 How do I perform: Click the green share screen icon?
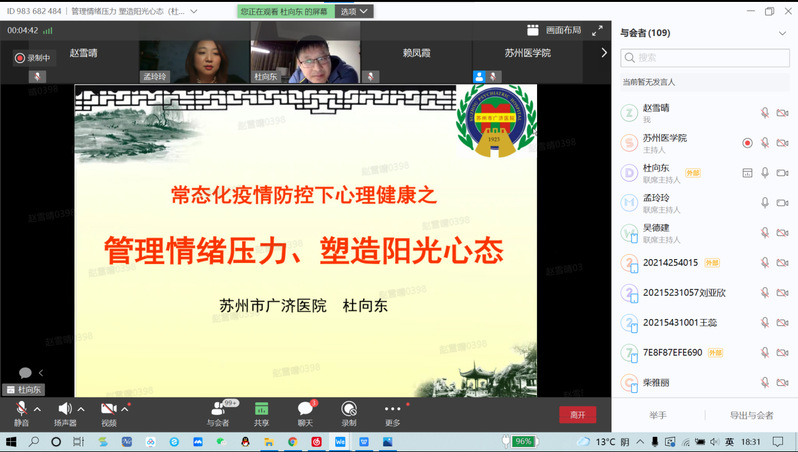(261, 411)
